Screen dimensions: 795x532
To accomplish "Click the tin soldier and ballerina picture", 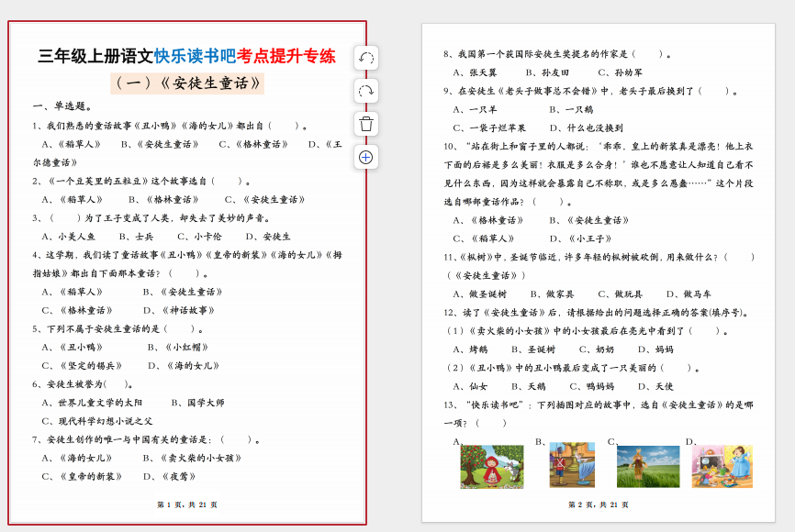I will tap(572, 465).
